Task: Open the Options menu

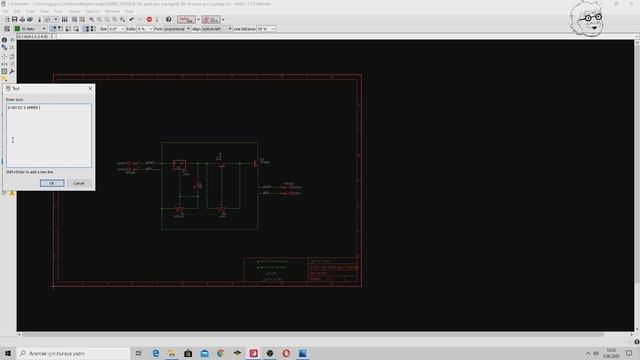Action: point(92,11)
